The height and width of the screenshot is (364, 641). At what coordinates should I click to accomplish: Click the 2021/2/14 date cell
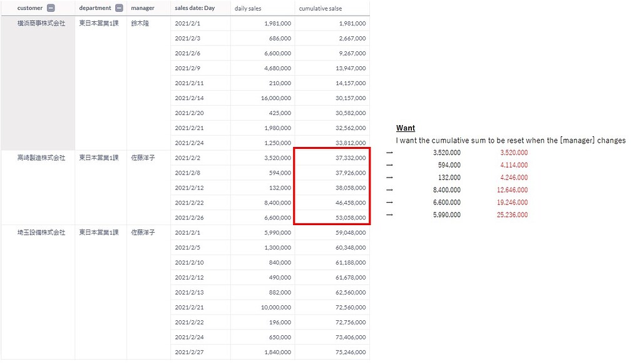[190, 98]
